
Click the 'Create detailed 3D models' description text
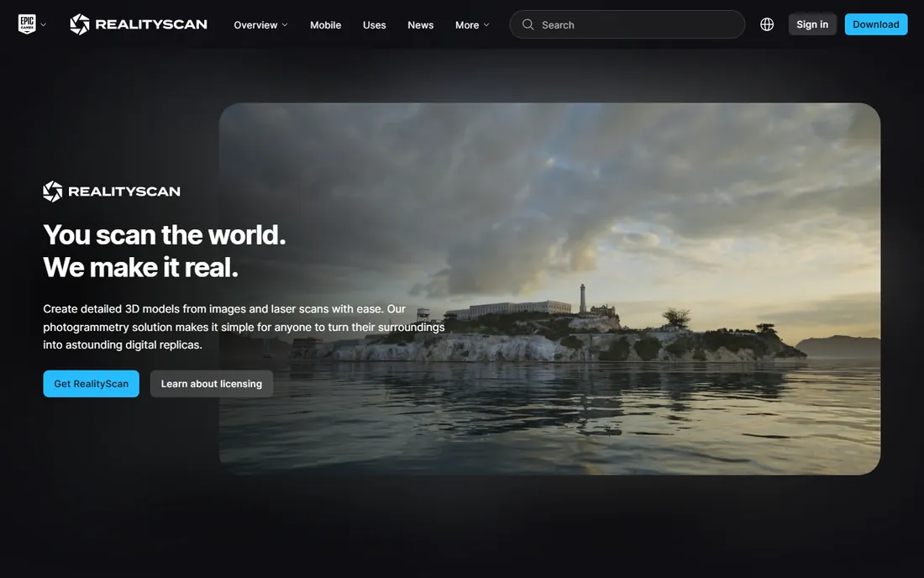[x=244, y=327]
